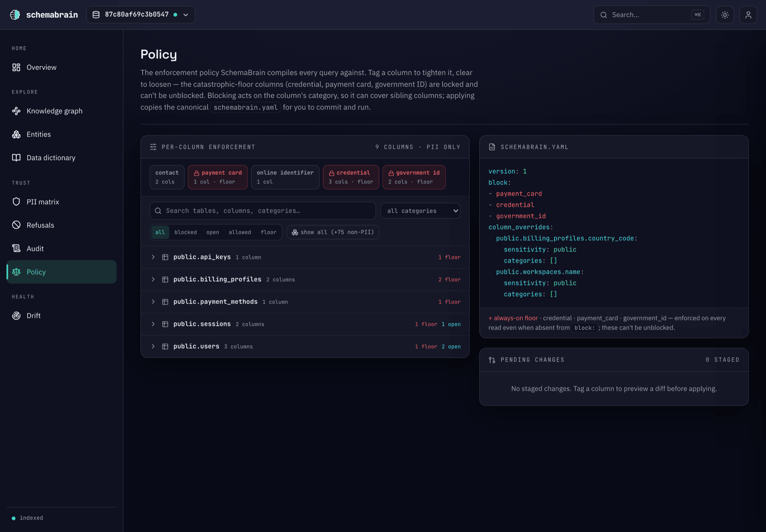The width and height of the screenshot is (766, 532).
Task: Click the schemabrain logo icon
Action: coord(15,15)
